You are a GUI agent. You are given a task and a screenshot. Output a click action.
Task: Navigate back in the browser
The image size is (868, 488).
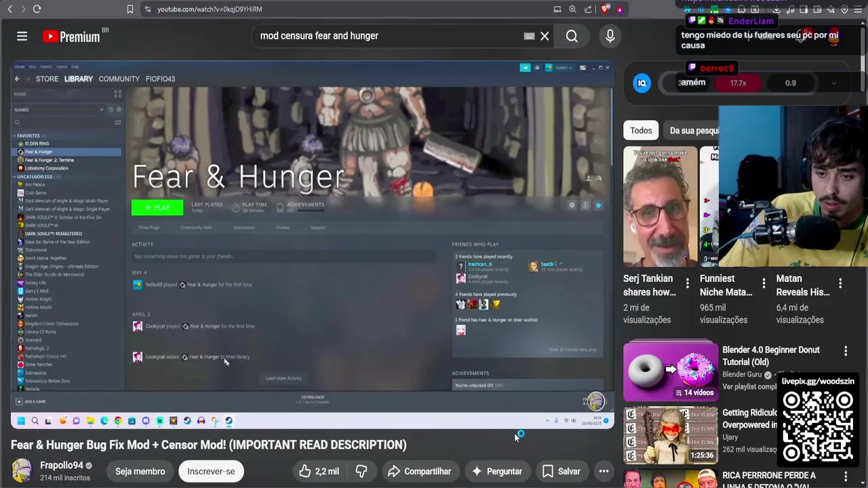(9, 9)
